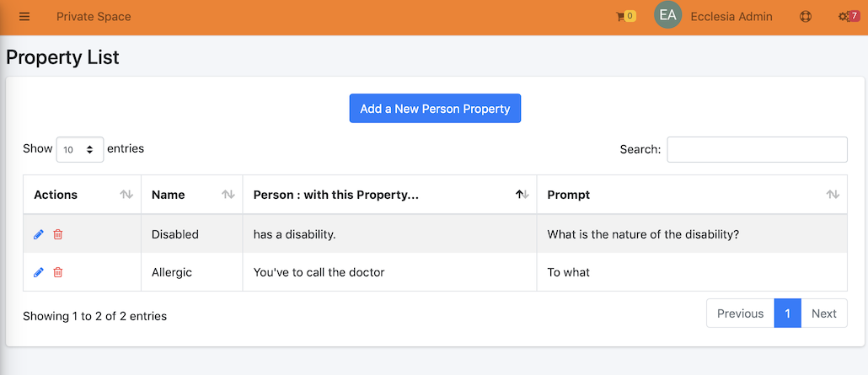Focus the Search input field
This screenshot has height=375, width=868.
[757, 149]
